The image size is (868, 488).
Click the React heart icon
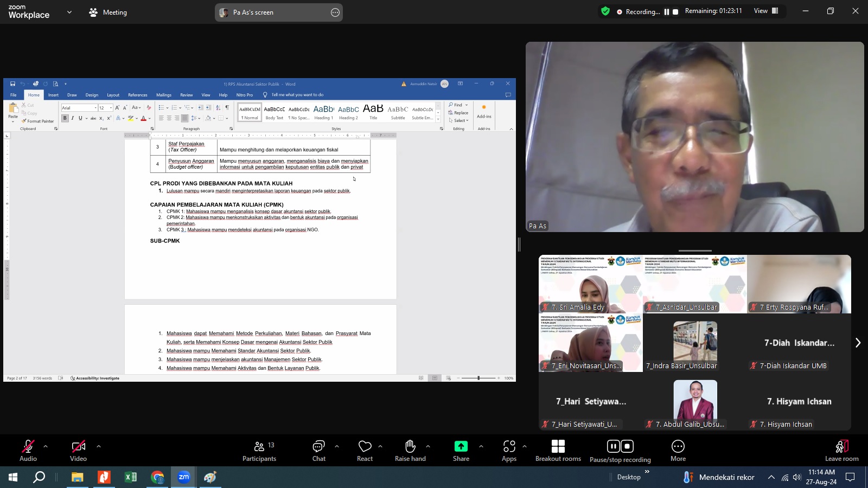[365, 450]
